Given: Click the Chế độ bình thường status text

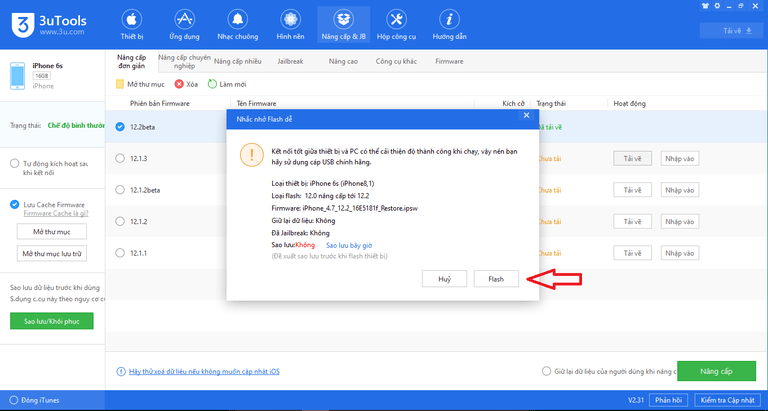Looking at the screenshot, I should pos(76,125).
